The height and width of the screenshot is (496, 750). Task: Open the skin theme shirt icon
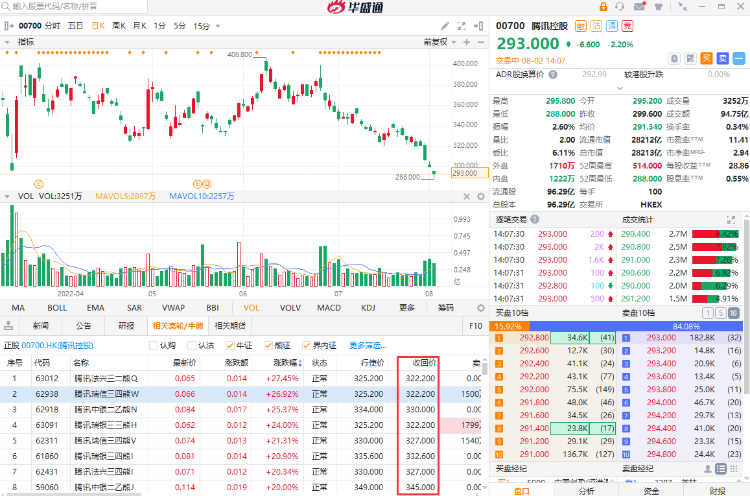(659, 7)
